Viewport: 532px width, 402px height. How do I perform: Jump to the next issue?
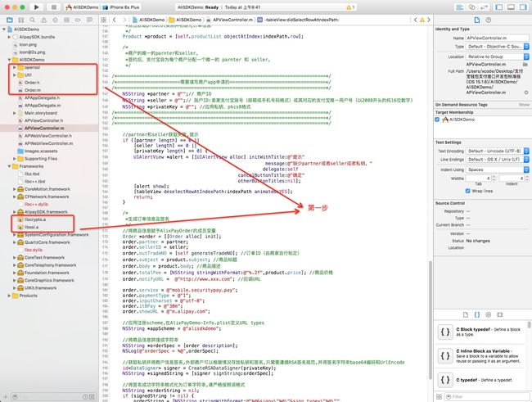(x=429, y=20)
